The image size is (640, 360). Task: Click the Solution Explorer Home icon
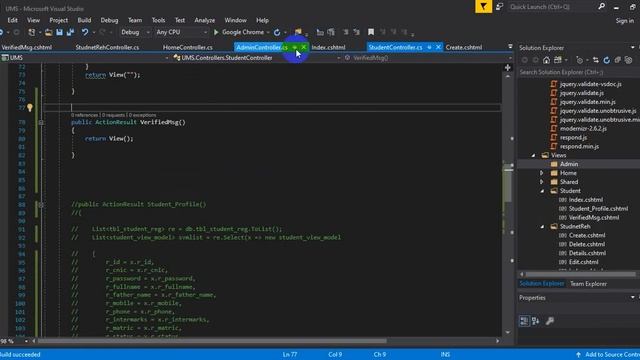click(546, 60)
